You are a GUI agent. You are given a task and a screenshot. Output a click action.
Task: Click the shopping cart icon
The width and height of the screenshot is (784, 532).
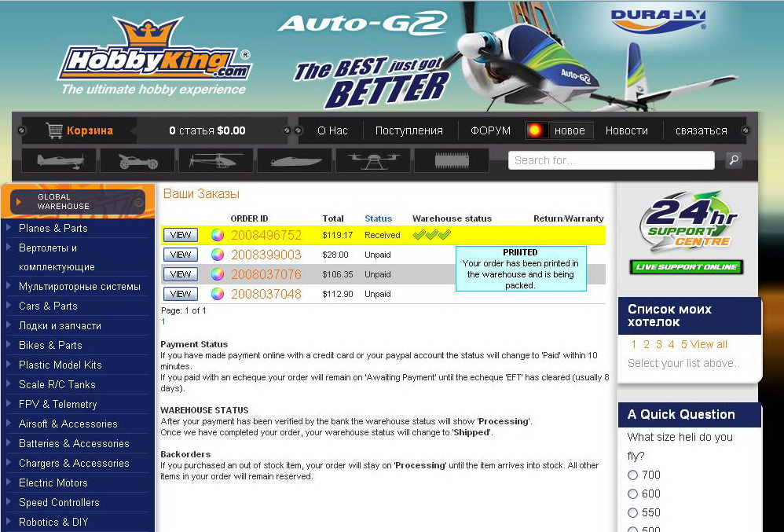point(54,130)
